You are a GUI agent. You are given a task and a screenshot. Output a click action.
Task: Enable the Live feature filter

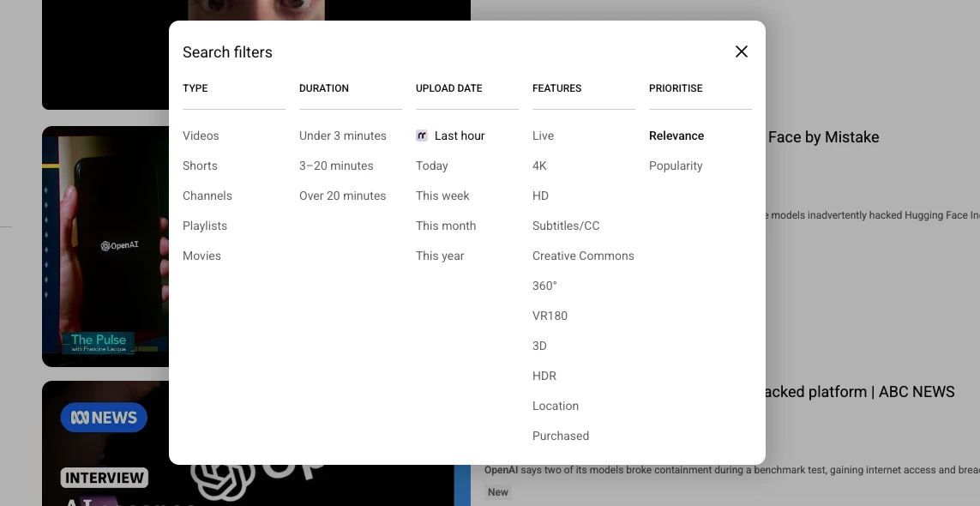(543, 136)
